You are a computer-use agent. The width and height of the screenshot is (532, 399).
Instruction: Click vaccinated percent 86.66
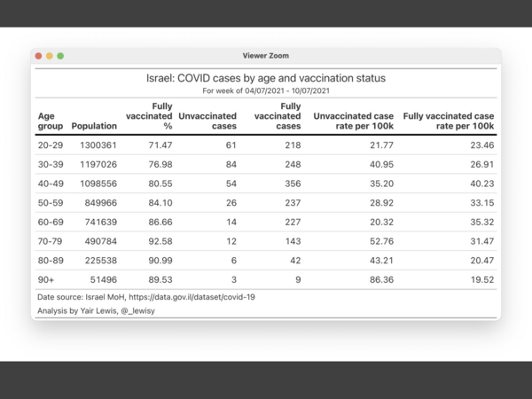pos(160,222)
